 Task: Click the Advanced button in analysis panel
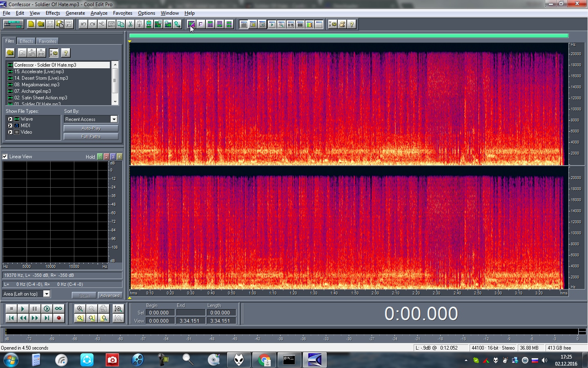click(x=110, y=295)
